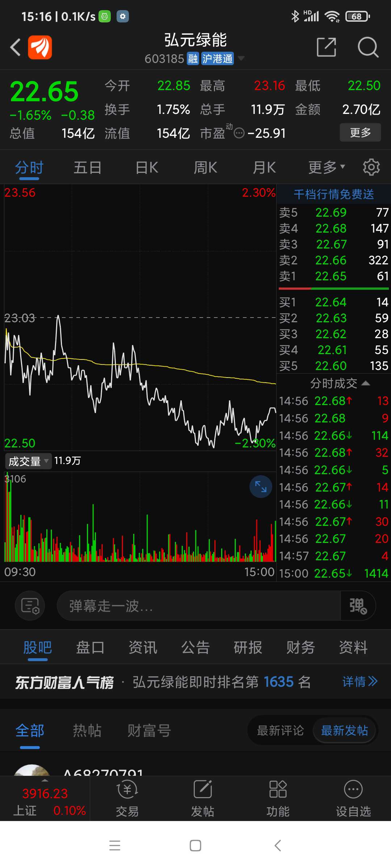
Task: Switch to the 日K chart tab
Action: (147, 168)
